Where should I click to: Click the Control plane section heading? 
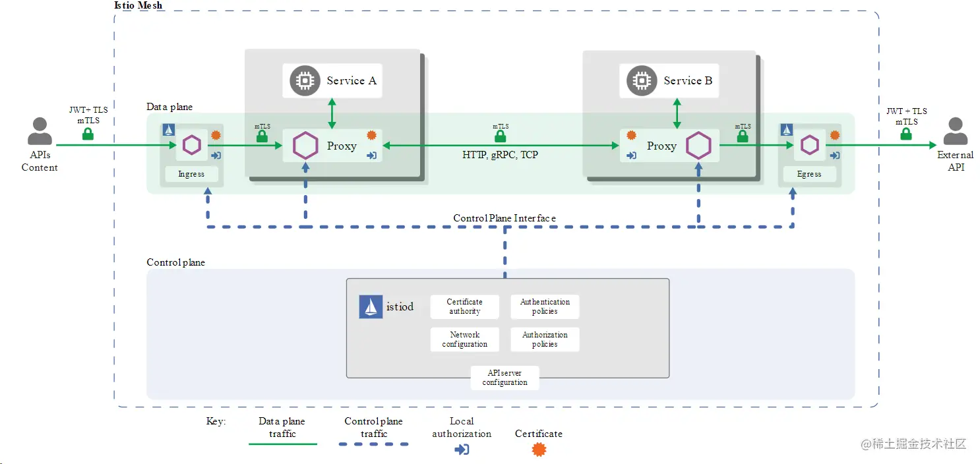pyautogui.click(x=175, y=262)
